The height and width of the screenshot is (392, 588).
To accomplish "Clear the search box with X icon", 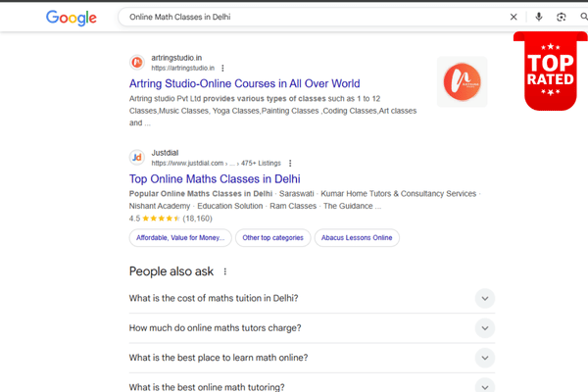I will coord(514,17).
